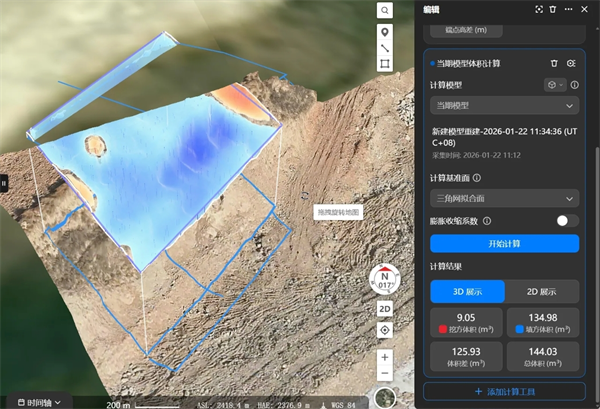Click the map search icon

tap(385, 10)
